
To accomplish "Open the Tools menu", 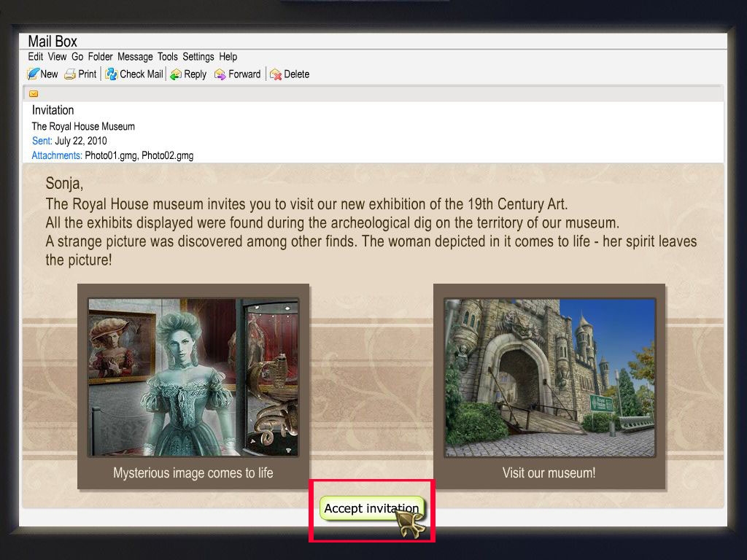I will [x=168, y=57].
